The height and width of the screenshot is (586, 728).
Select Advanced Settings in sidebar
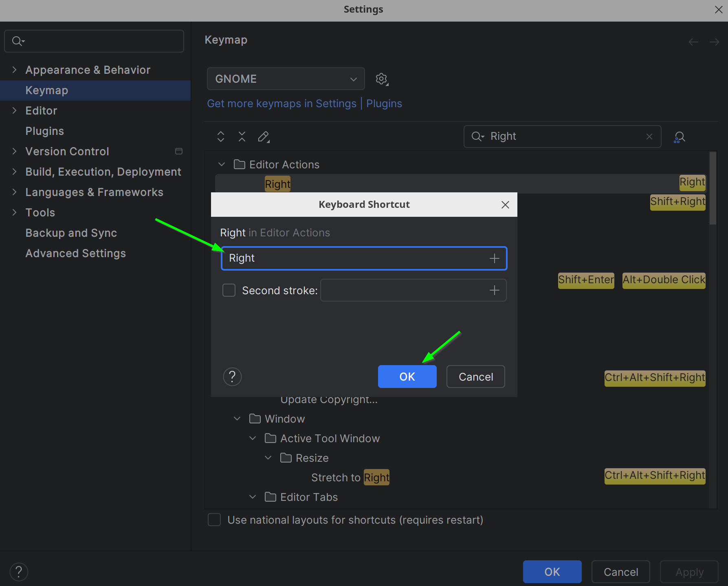75,253
